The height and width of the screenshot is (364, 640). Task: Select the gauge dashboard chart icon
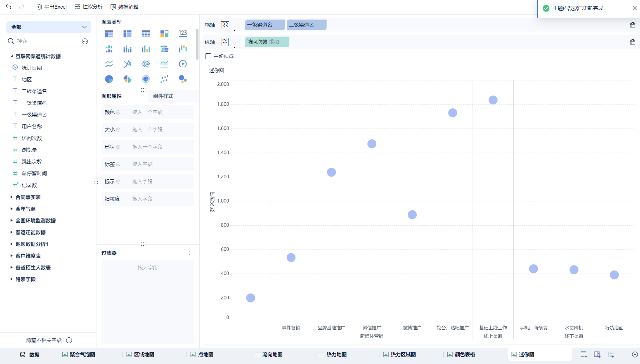pos(183,64)
